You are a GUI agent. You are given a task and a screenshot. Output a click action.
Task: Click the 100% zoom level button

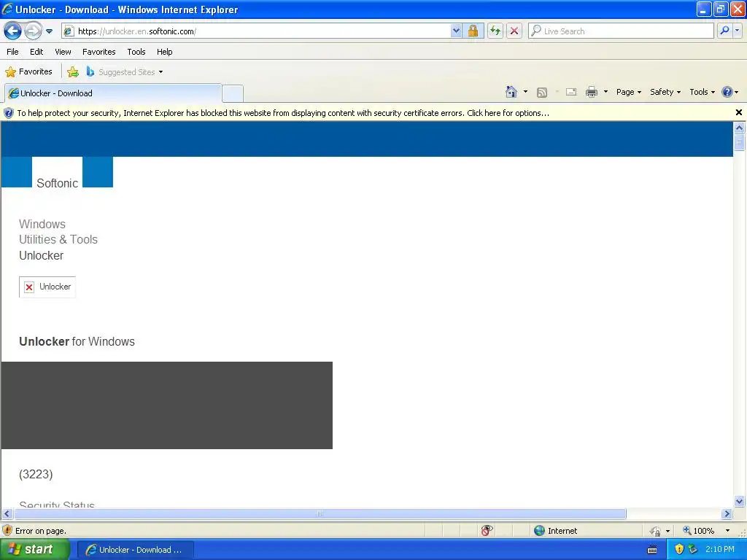698,531
